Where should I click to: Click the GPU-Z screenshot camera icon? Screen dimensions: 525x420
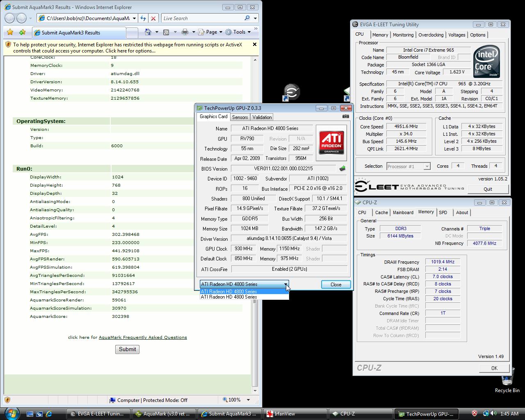pos(346,116)
